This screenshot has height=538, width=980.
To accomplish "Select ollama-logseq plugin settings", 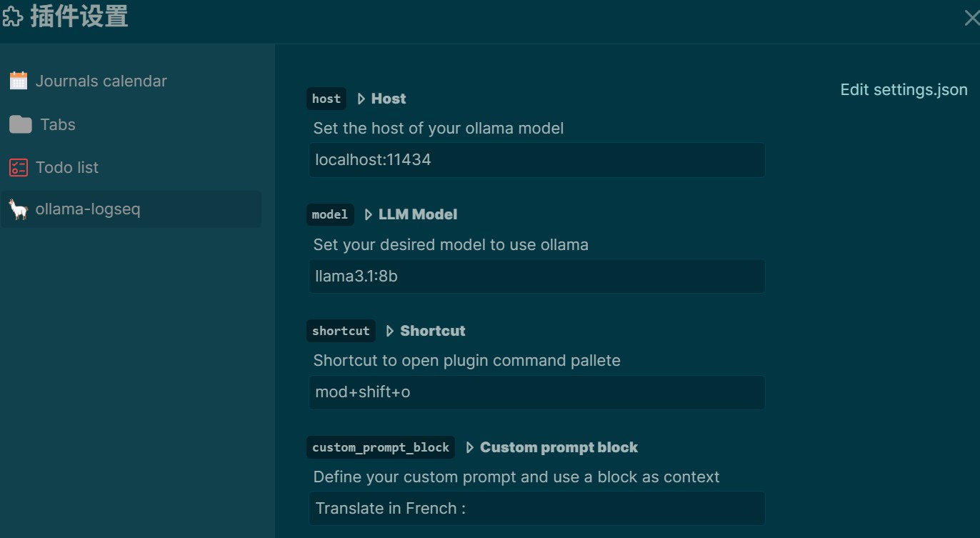I will (131, 209).
